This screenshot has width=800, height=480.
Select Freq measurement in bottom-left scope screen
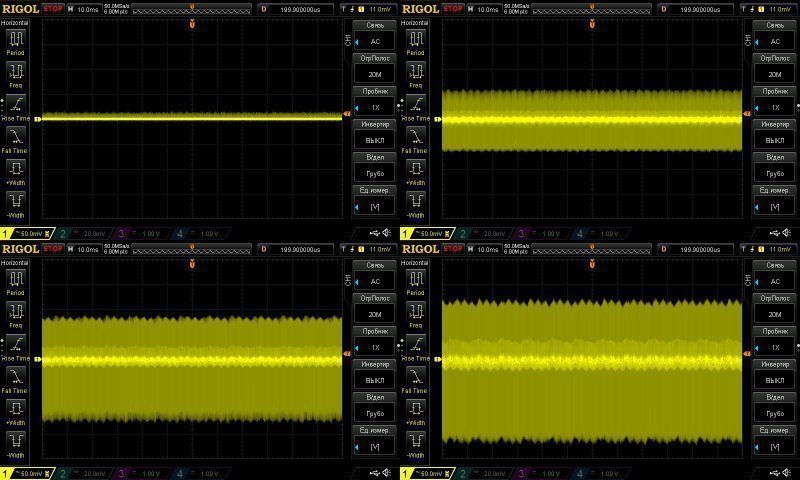15,315
